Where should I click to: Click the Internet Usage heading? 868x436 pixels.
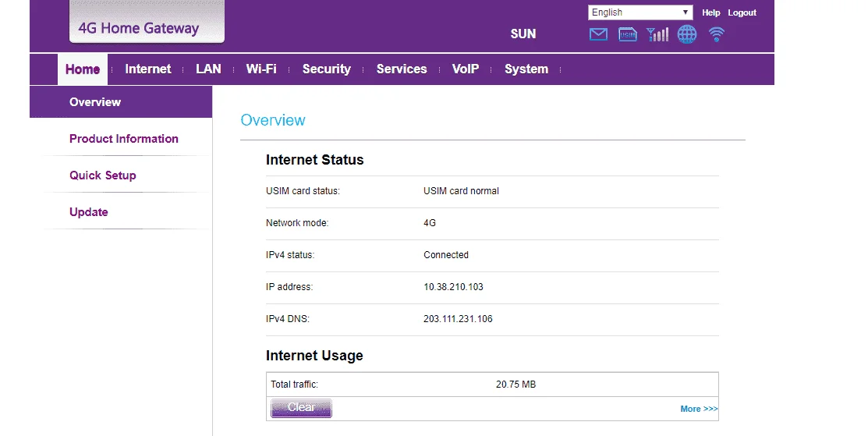point(314,356)
